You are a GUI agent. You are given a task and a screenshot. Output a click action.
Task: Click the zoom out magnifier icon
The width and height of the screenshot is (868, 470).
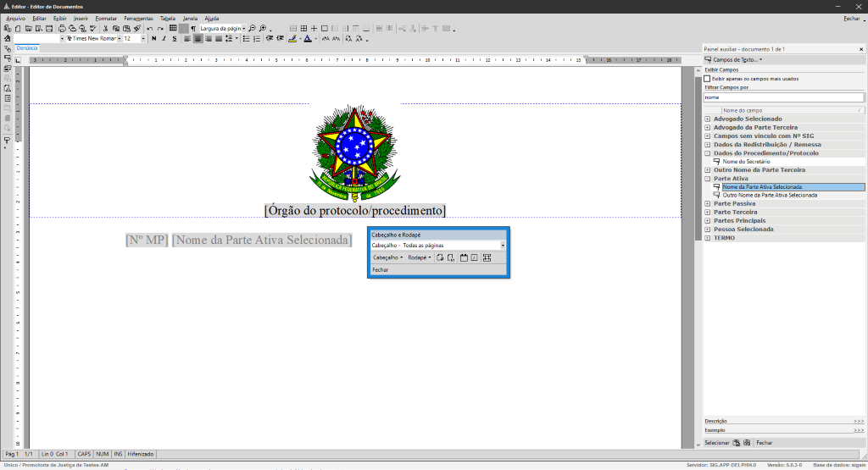pyautogui.click(x=252, y=28)
